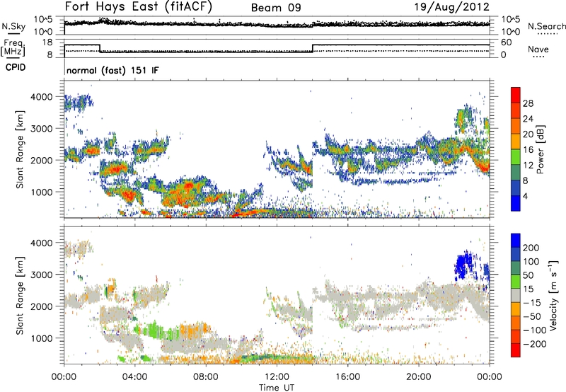Click the "Velocity [m s-1]" color bar title
The image size is (566, 392).
pos(553,295)
